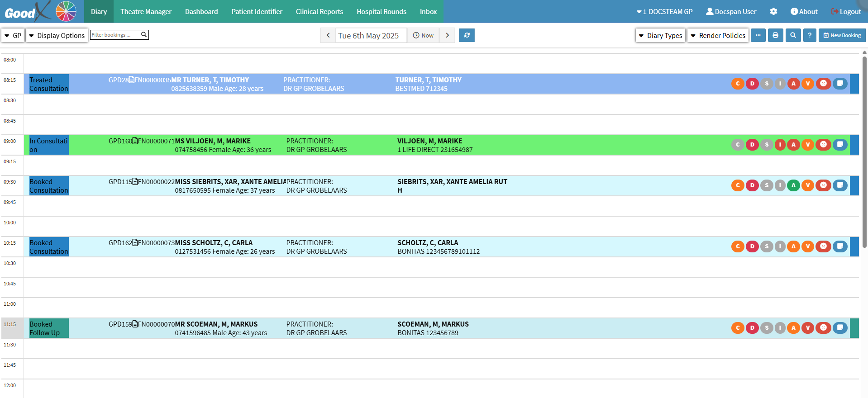Go to the previous day with left chevron

coord(328,35)
